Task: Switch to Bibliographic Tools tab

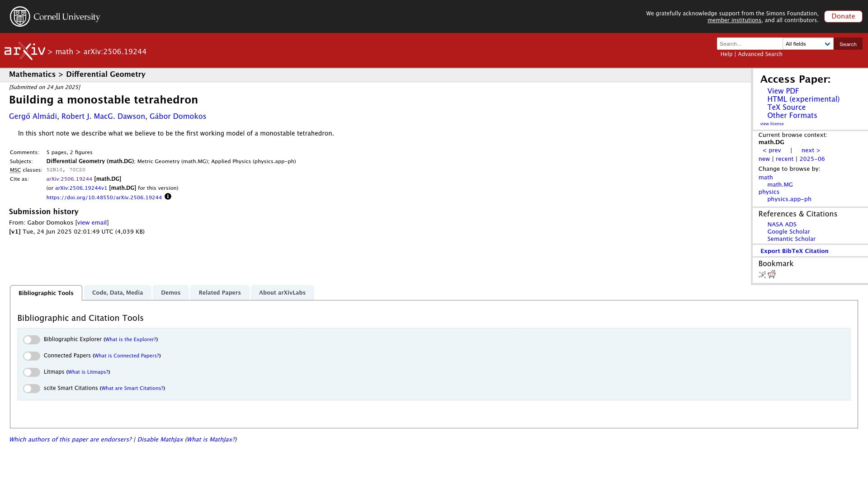Action: pos(46,293)
